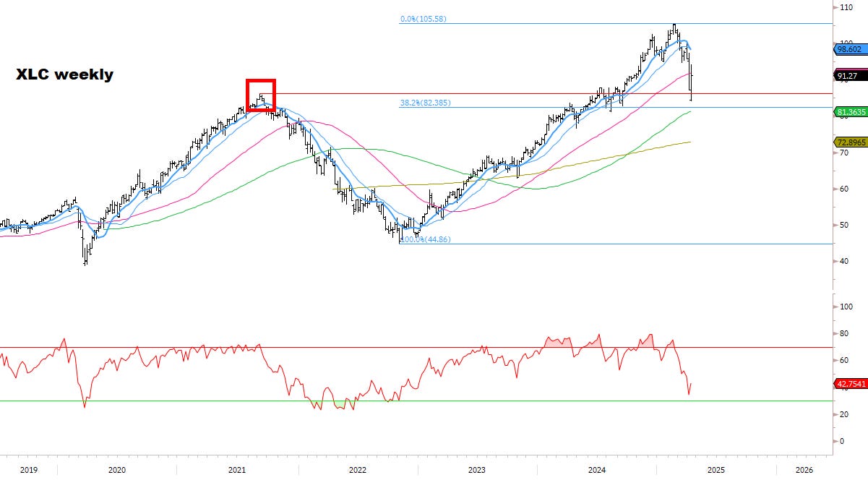868x488 pixels.
Task: Click the 2021 year label
Action: pos(238,470)
